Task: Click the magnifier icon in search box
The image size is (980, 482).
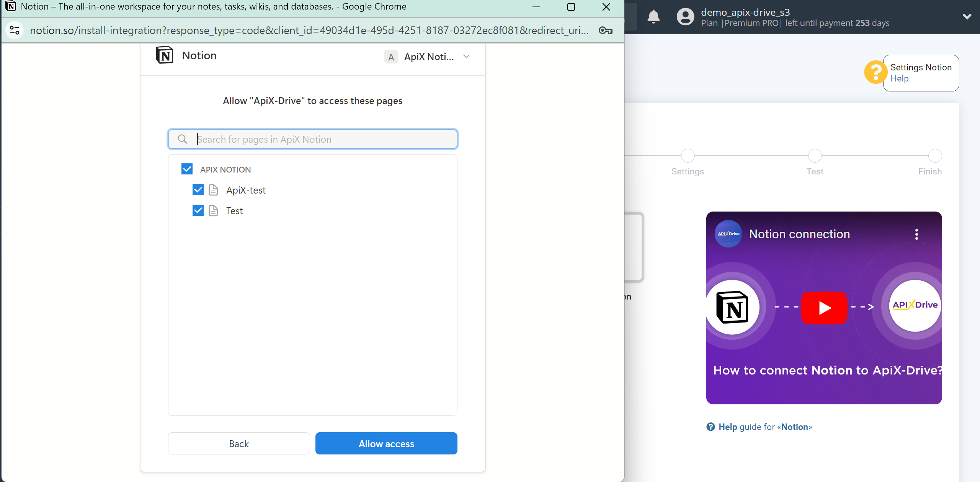Action: [183, 139]
